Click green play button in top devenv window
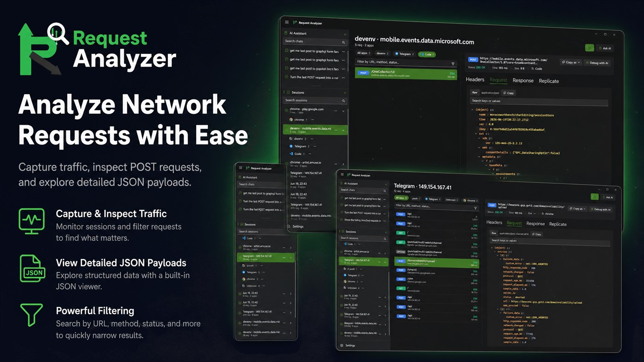This screenshot has height=362, width=644. (x=589, y=47)
